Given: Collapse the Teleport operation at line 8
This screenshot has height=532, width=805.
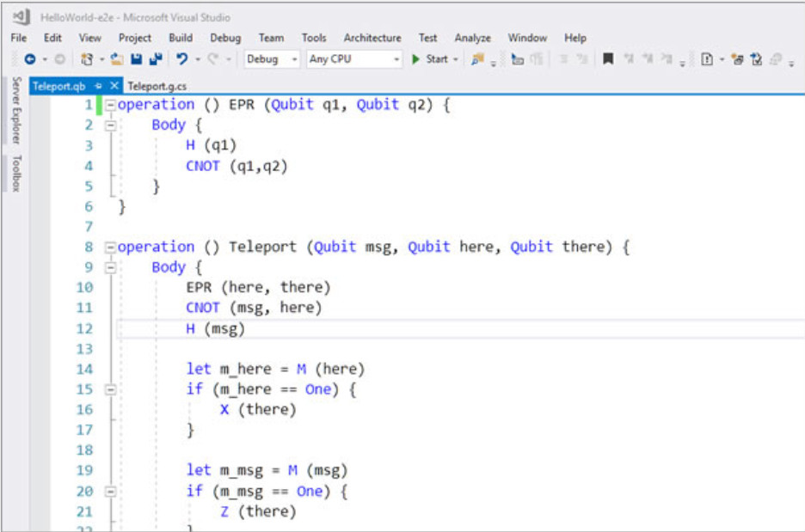Looking at the screenshot, I should (x=109, y=248).
